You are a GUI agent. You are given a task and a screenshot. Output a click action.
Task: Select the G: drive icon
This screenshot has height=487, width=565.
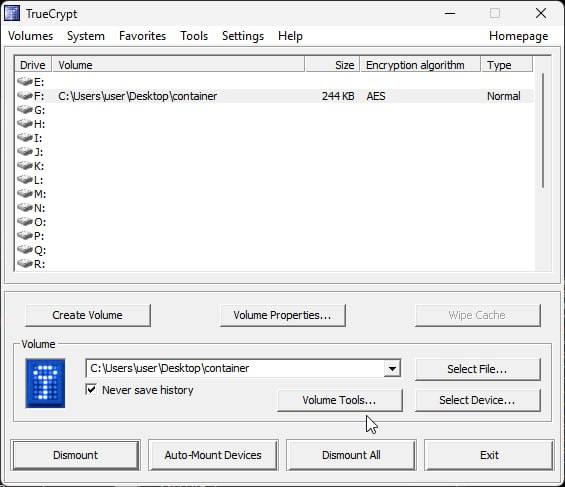tap(25, 110)
